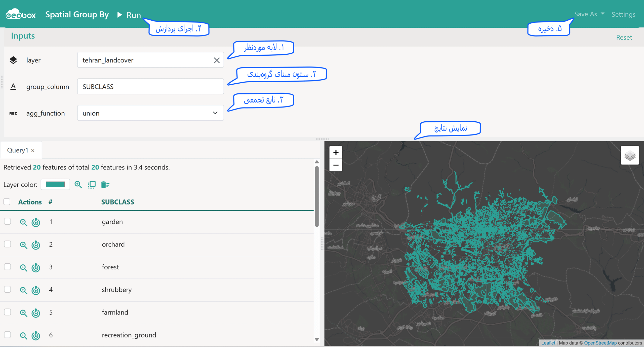This screenshot has width=644, height=347.
Task: Click the tehran_landcover layer field
Action: tap(150, 60)
